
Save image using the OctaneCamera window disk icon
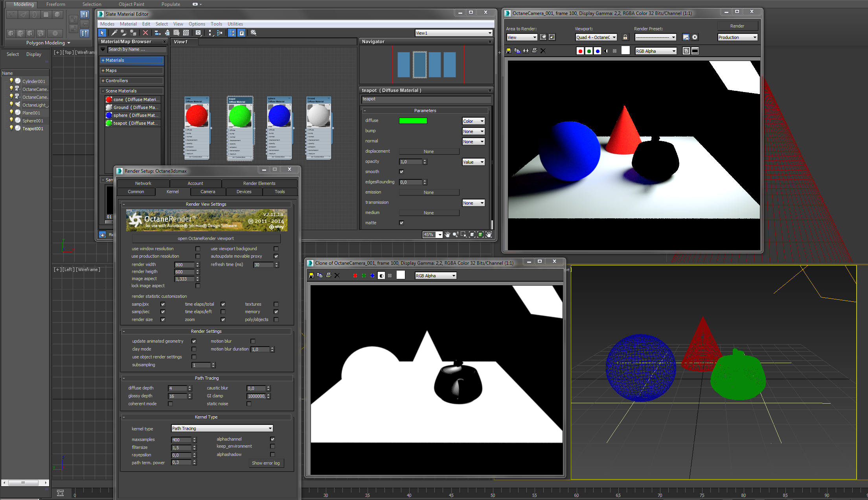[x=509, y=51]
